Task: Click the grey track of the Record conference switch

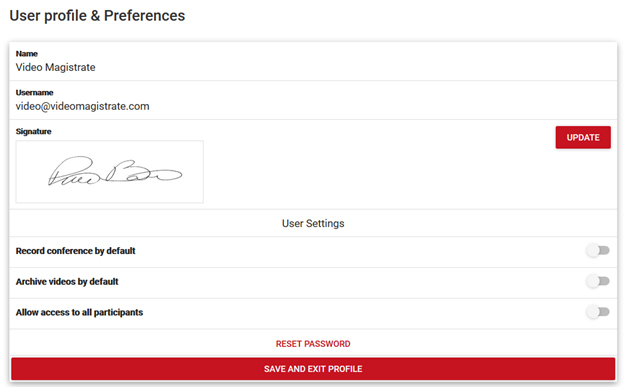Action: [x=604, y=250]
